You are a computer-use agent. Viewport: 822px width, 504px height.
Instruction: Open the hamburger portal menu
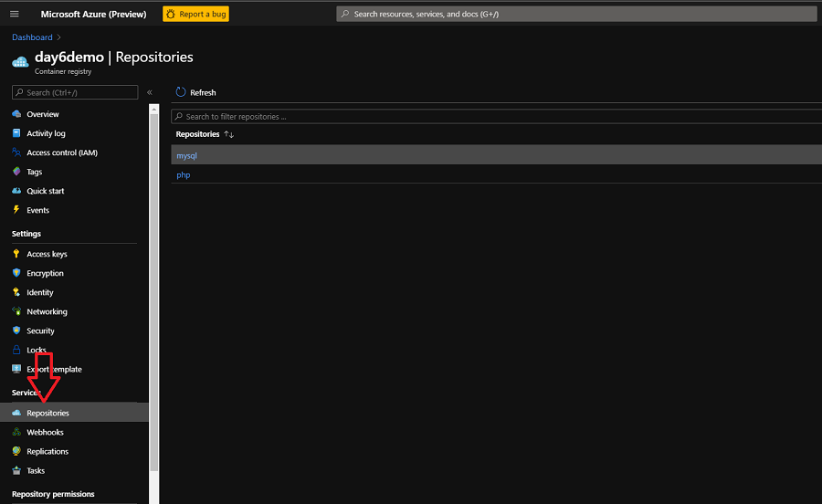coord(14,14)
